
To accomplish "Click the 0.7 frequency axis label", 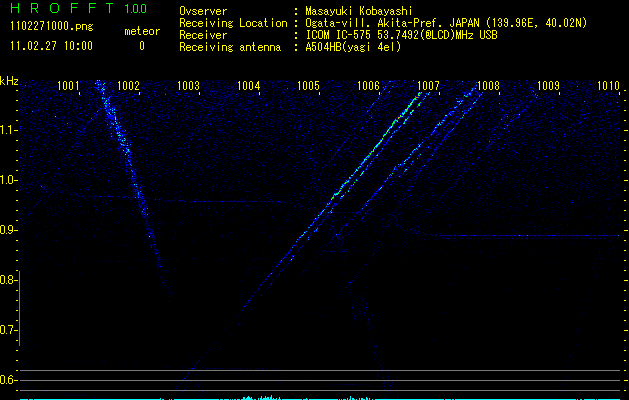I will pos(8,330).
